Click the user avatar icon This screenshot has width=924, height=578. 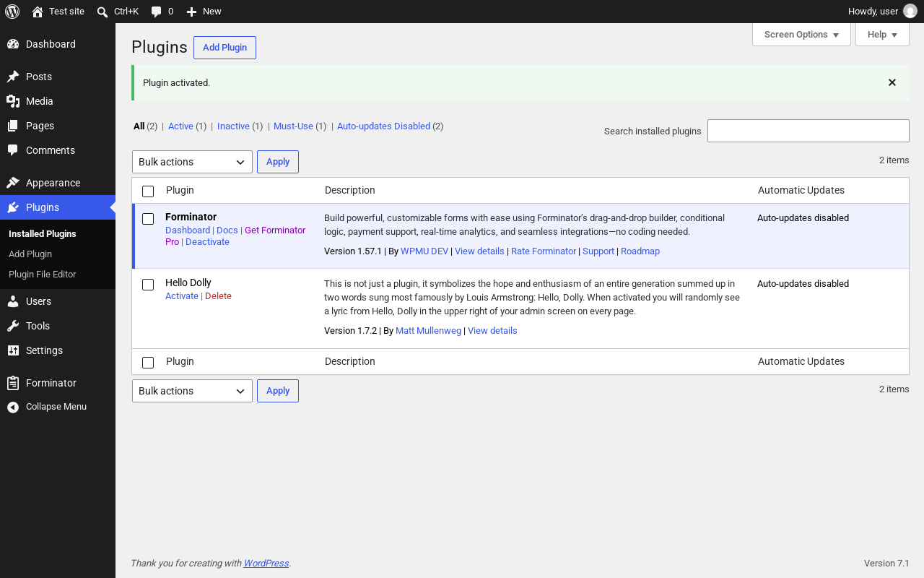click(910, 11)
